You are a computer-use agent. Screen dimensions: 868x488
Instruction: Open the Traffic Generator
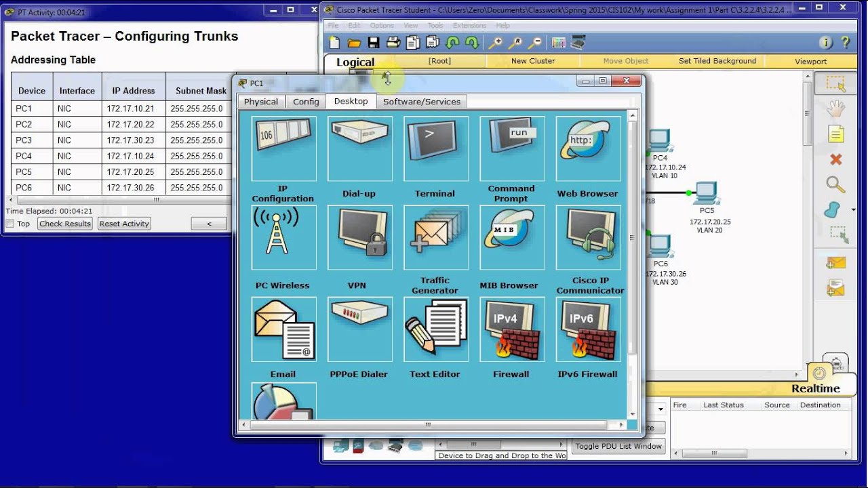pos(435,238)
